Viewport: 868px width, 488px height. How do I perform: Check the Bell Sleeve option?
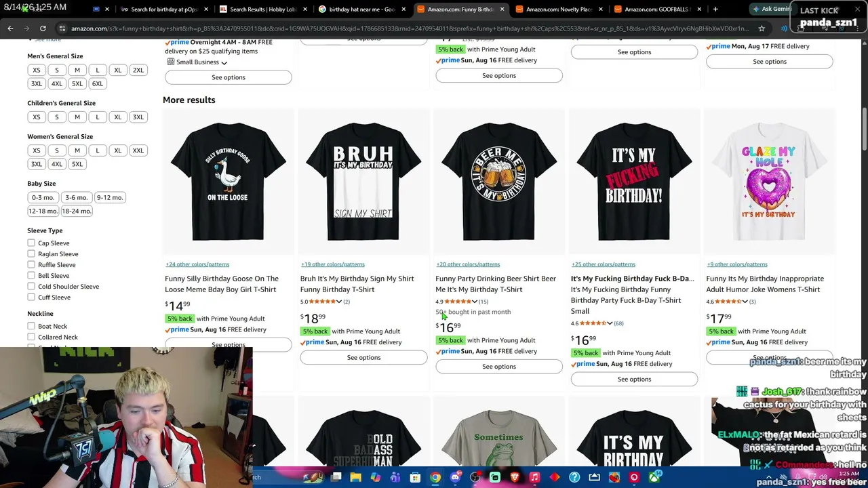[31, 275]
